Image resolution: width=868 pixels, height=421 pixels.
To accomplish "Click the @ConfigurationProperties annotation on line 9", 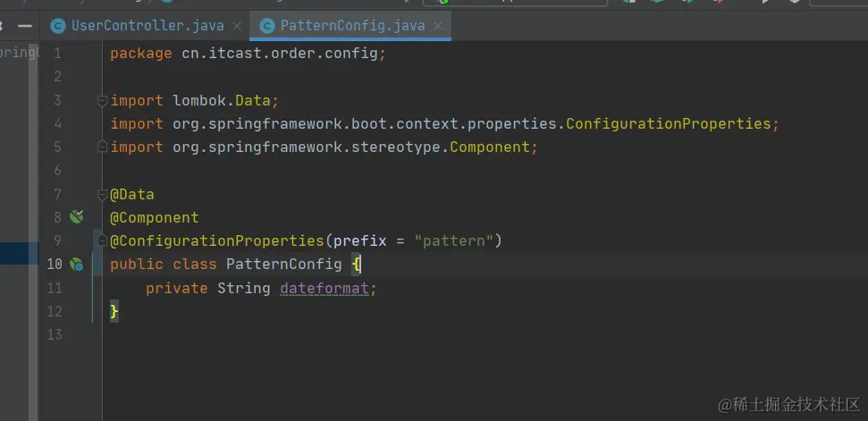I will (216, 240).
